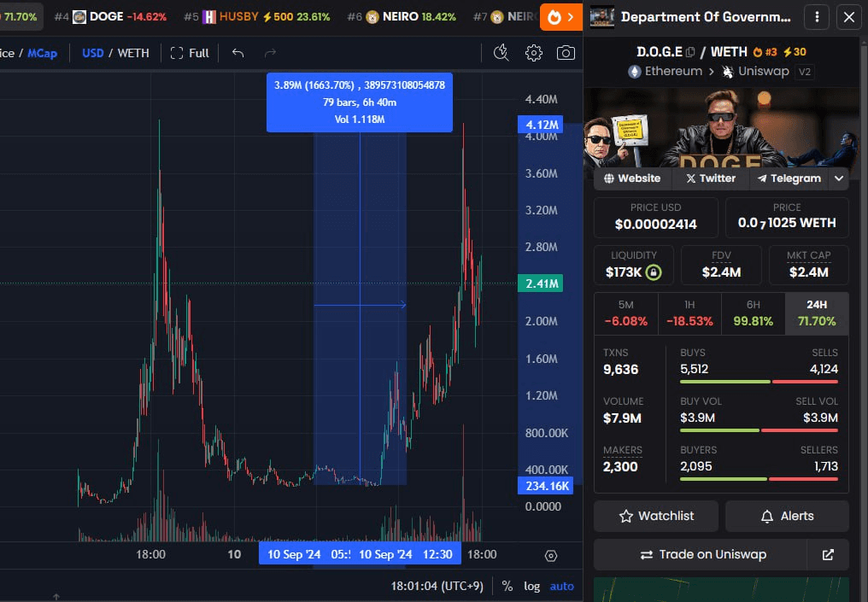Click the 2.41M current price label
This screenshot has width=868, height=602.
click(x=541, y=283)
